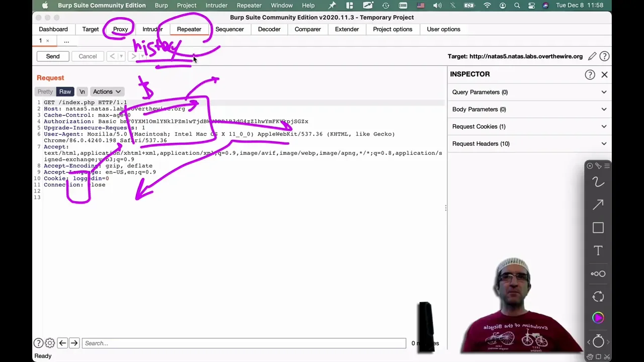Open the volume control menu
The image size is (644, 362).
(x=437, y=6)
